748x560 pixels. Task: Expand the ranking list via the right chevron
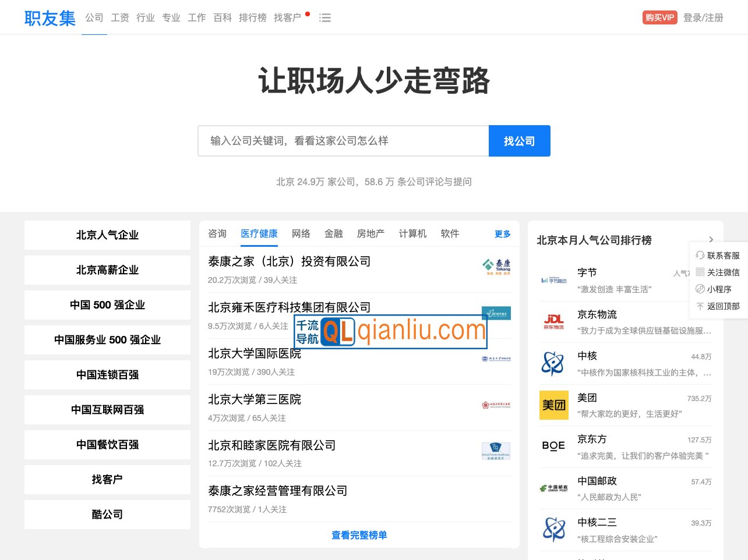click(711, 239)
